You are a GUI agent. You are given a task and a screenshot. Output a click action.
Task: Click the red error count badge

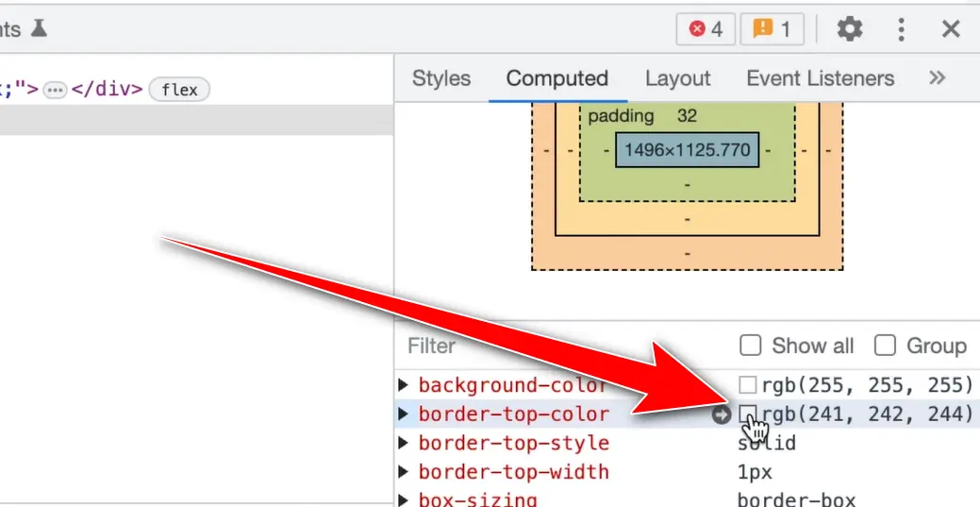[706, 29]
